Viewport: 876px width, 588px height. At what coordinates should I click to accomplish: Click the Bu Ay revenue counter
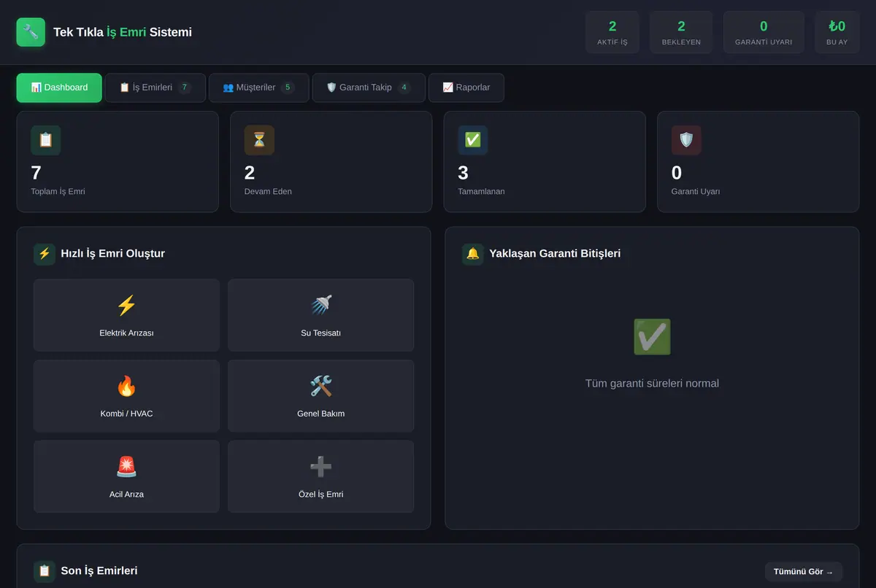pos(837,32)
